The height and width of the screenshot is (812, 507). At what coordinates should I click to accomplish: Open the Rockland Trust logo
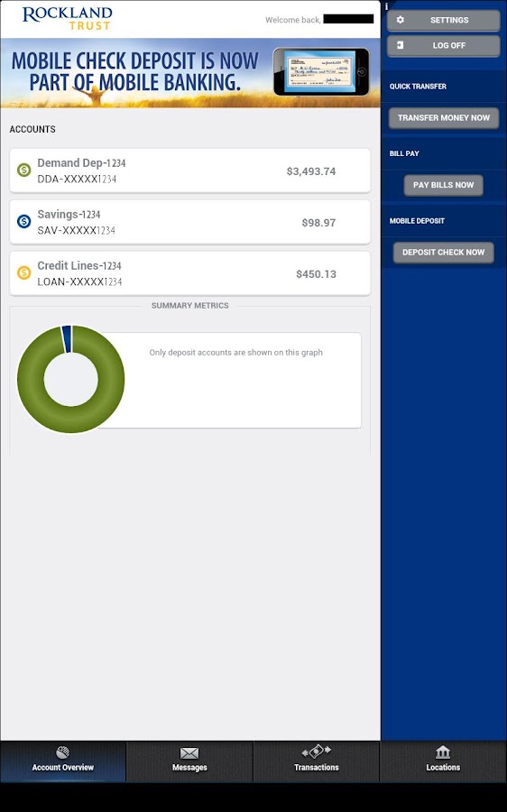(67, 18)
